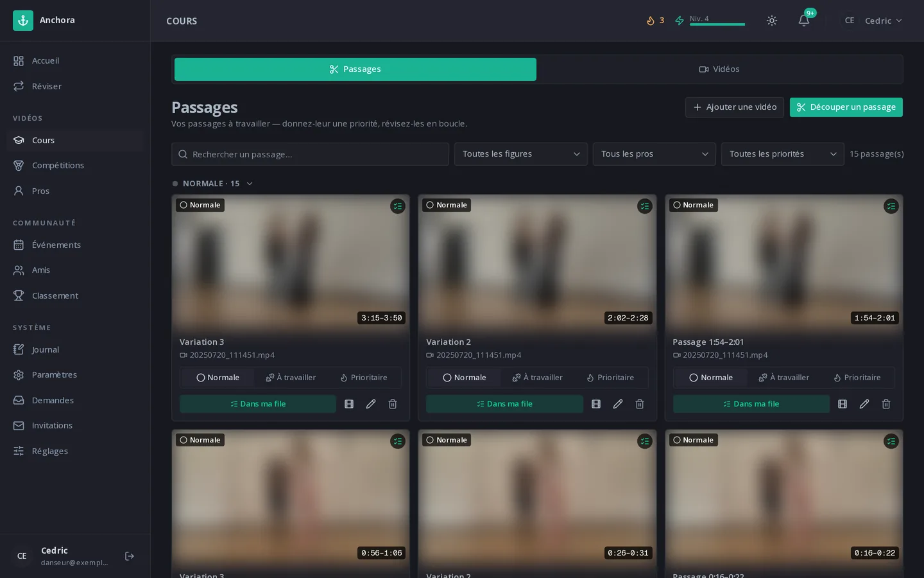Open Réviser in sidebar

75,86
